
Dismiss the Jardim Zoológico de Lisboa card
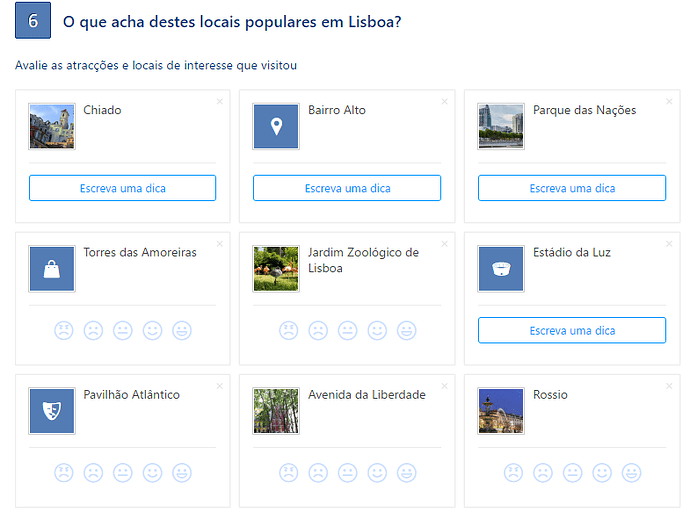click(x=445, y=243)
